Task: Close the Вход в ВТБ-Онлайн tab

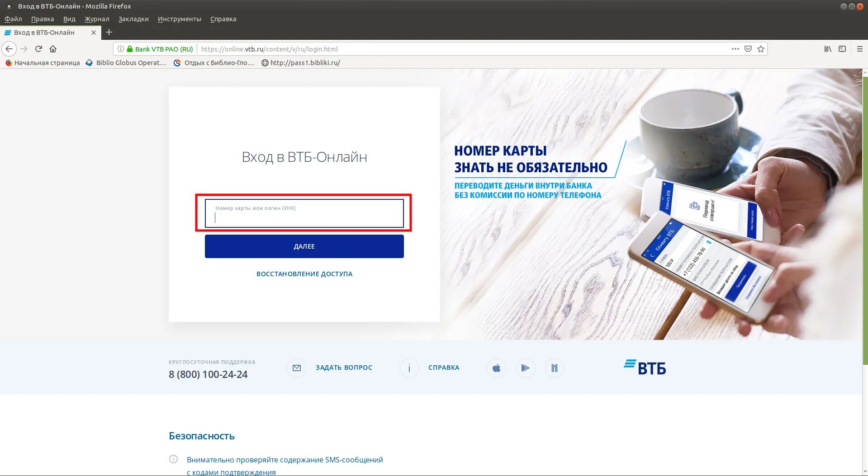Action: tap(94, 33)
